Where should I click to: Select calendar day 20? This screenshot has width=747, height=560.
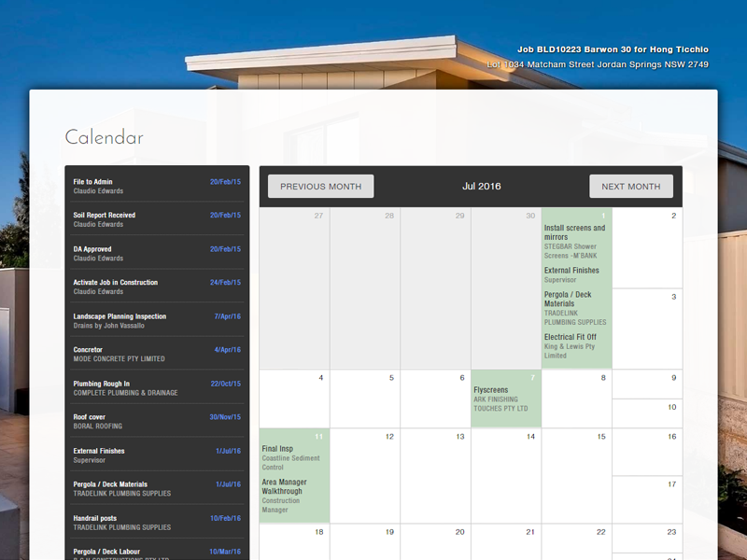click(435, 542)
